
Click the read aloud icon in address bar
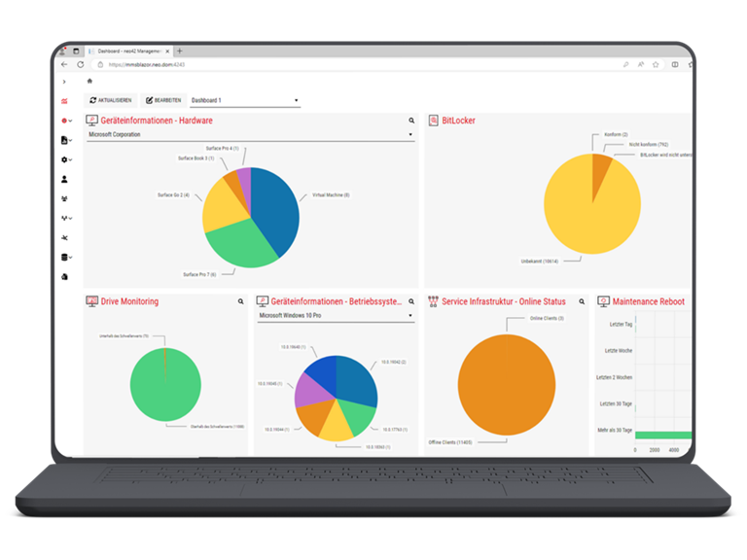641,65
